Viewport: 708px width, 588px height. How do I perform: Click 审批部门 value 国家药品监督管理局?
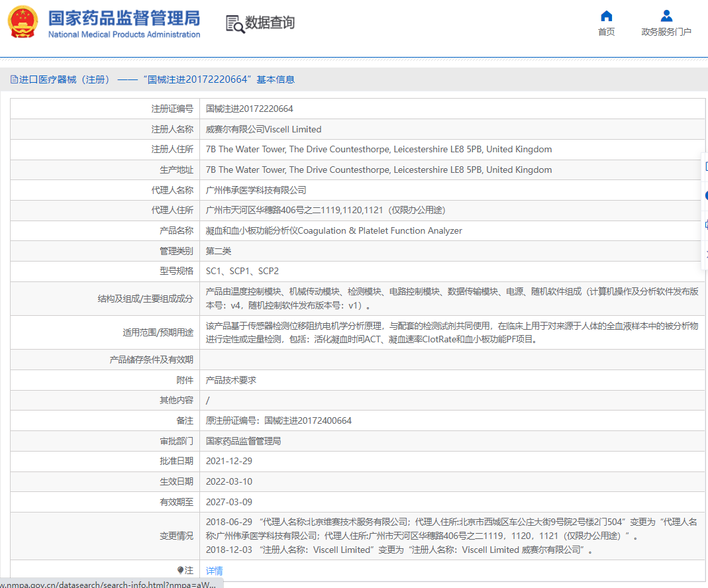click(243, 441)
